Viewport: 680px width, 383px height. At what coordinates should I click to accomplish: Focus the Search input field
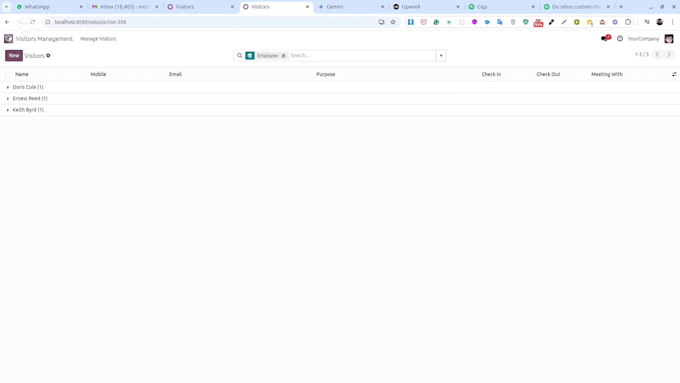point(362,56)
